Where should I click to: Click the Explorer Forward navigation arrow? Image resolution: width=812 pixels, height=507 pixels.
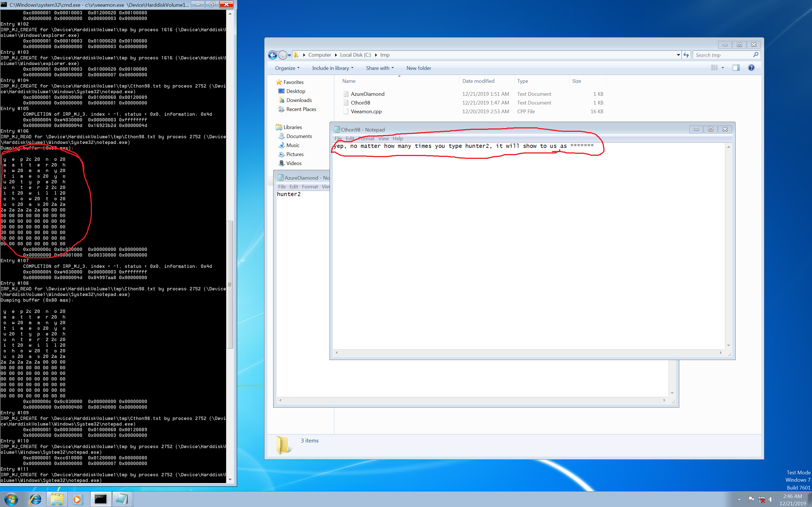[x=283, y=55]
